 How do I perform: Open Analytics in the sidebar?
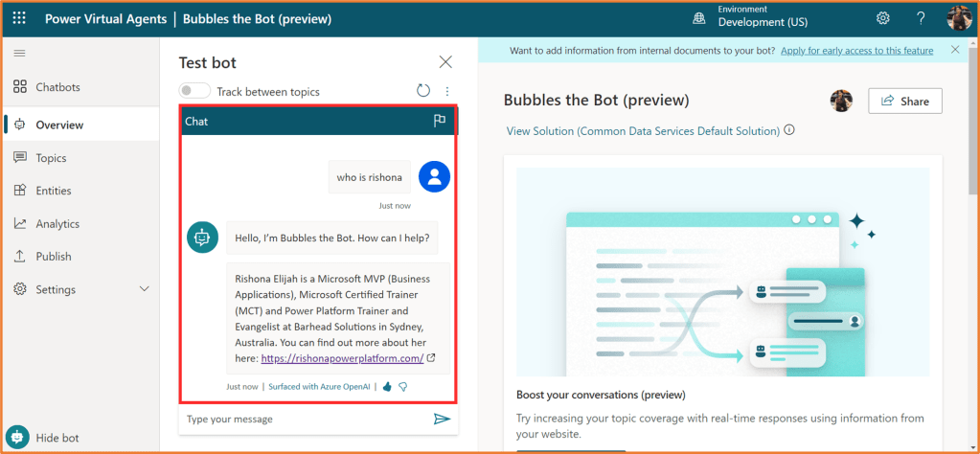tap(57, 223)
